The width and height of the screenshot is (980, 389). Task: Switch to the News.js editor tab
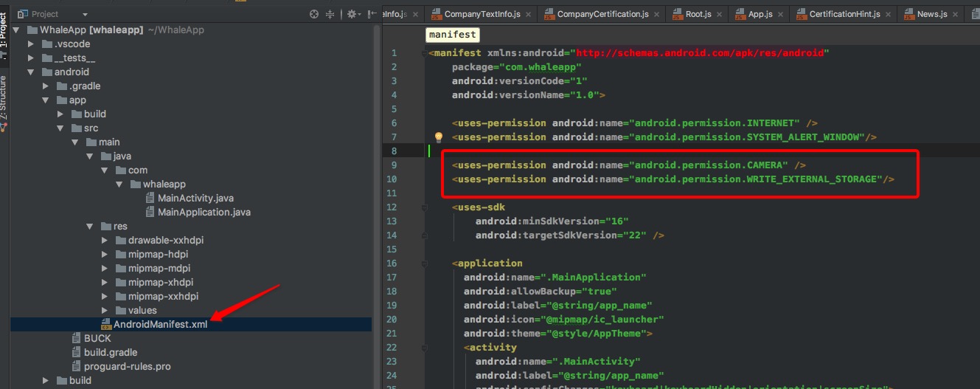pos(931,15)
